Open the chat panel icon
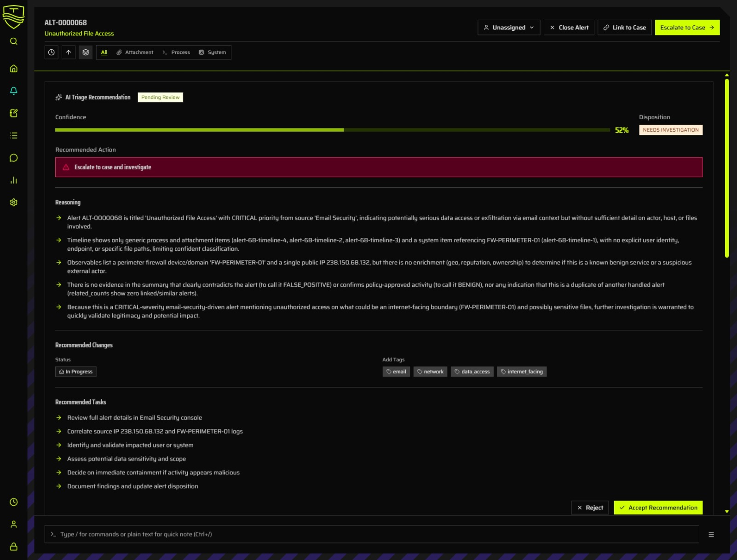The height and width of the screenshot is (560, 737). click(x=13, y=158)
